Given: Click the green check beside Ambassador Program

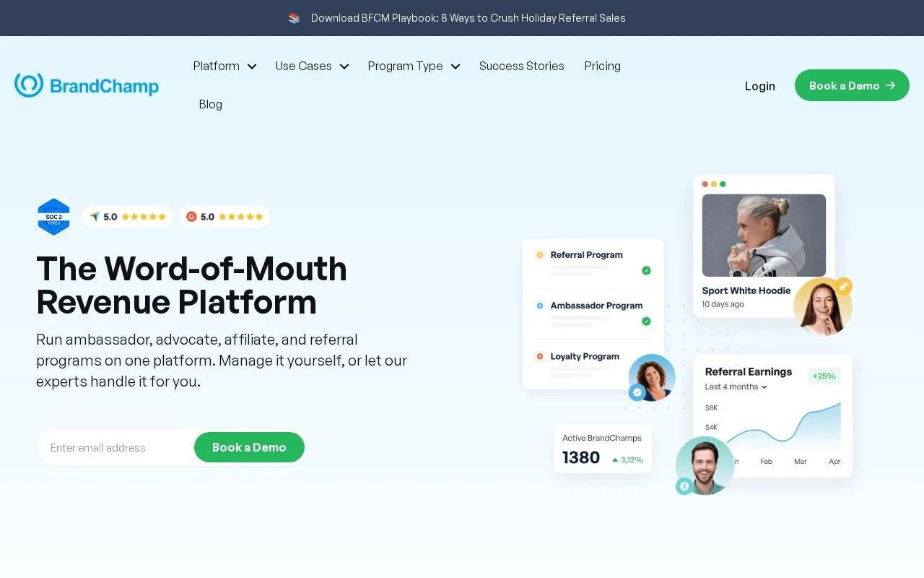Looking at the screenshot, I should click(646, 322).
